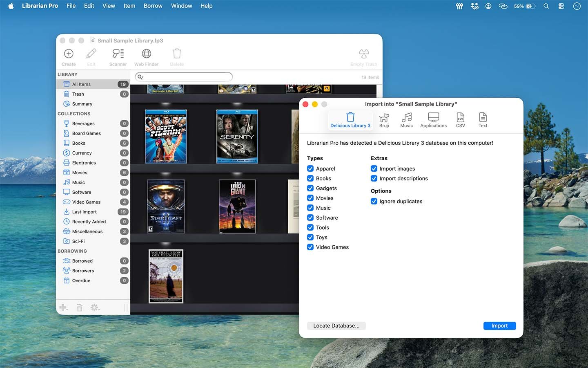
Task: Click the Locate Database button
Action: pyautogui.click(x=336, y=325)
